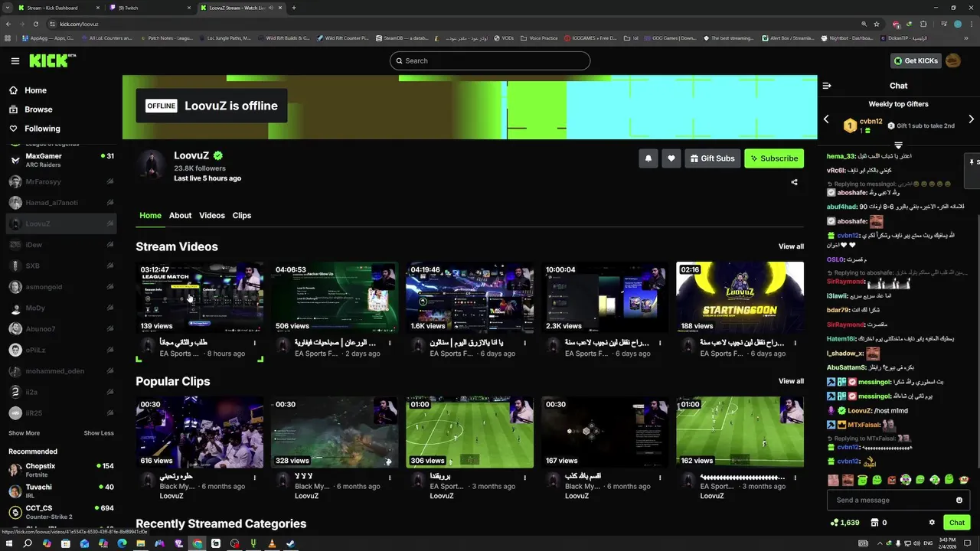
Task: Open the user profile avatar menu
Action: click(953, 60)
